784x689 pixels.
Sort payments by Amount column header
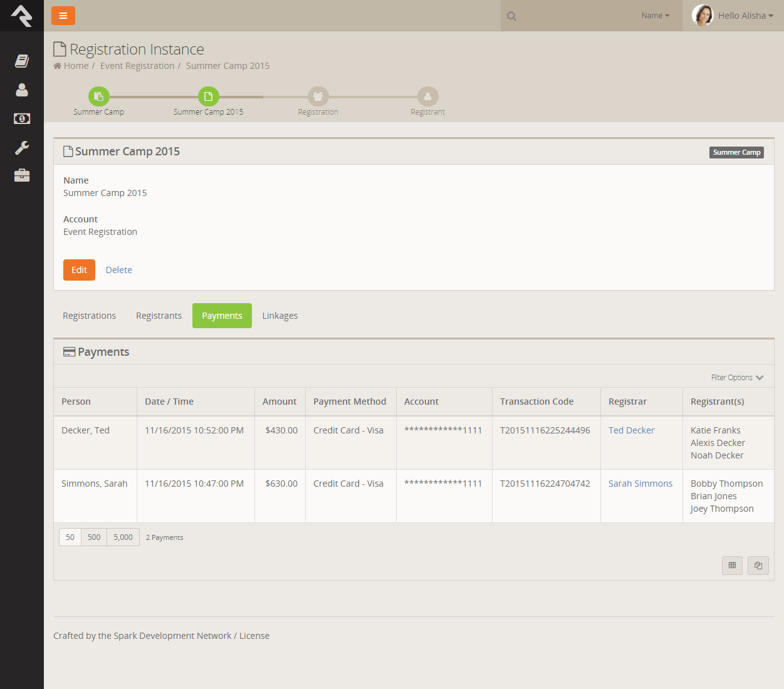[x=280, y=401]
